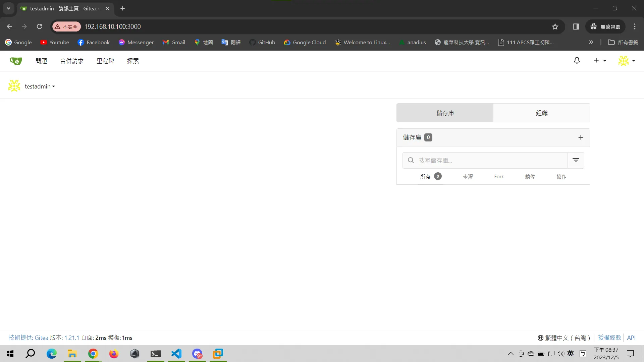Open Visual Studio Code from the taskbar

pos(176,354)
